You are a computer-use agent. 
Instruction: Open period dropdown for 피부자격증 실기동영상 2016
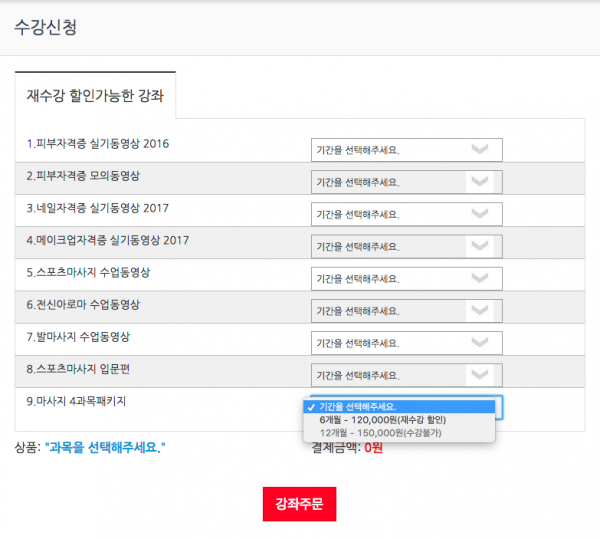point(406,150)
